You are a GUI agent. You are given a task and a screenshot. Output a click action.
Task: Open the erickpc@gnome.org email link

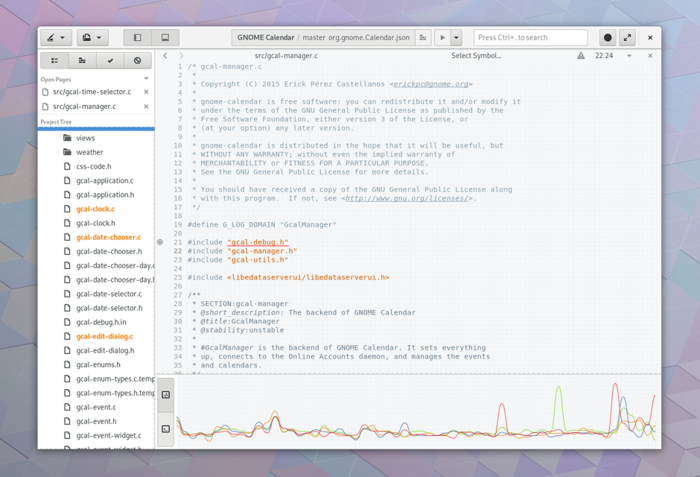(431, 84)
